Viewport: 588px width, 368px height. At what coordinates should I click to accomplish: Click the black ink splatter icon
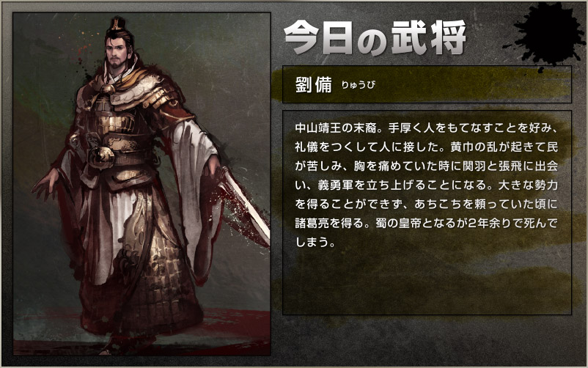click(x=544, y=34)
